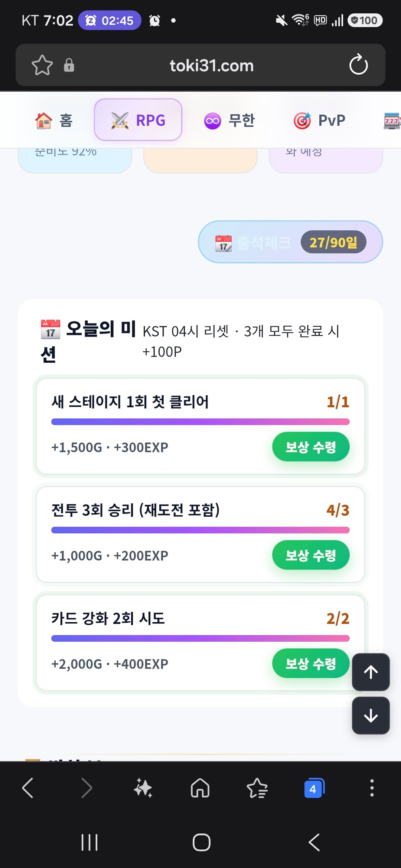Claim reward for 새 스테이지 1회 첫 클리어
Screen dimensions: 401x868
pyautogui.click(x=311, y=447)
